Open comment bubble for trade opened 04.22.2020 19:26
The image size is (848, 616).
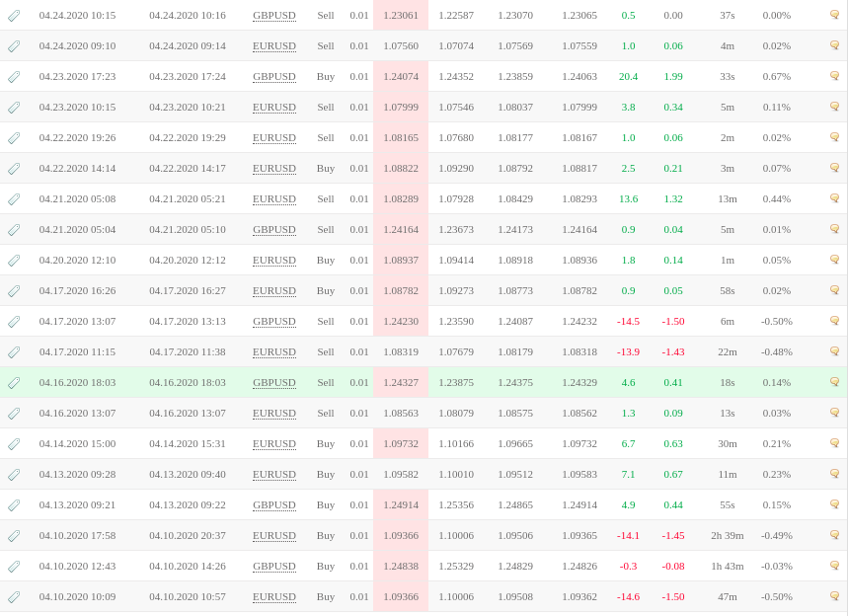[x=834, y=137]
